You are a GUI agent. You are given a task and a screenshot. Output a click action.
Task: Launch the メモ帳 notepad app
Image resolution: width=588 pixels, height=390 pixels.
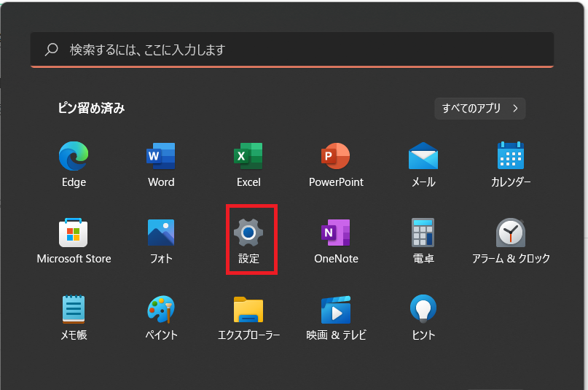[x=74, y=317]
